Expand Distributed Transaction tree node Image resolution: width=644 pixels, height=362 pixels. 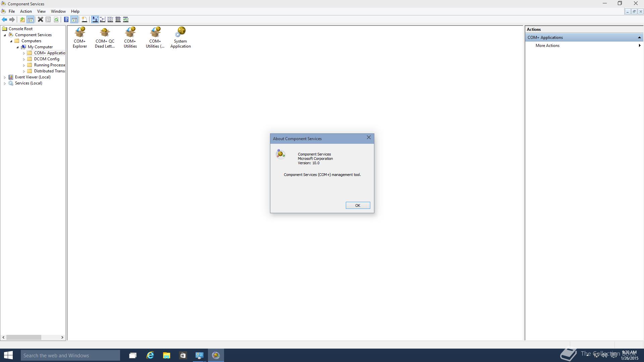[24, 71]
